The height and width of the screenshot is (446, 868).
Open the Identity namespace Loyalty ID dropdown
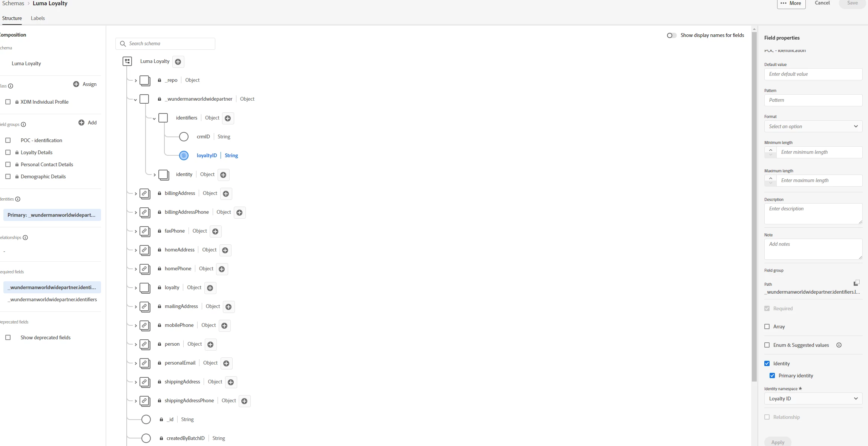(813, 398)
